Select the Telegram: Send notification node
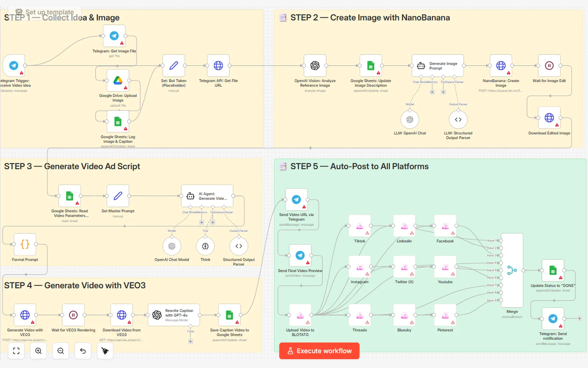 click(553, 319)
